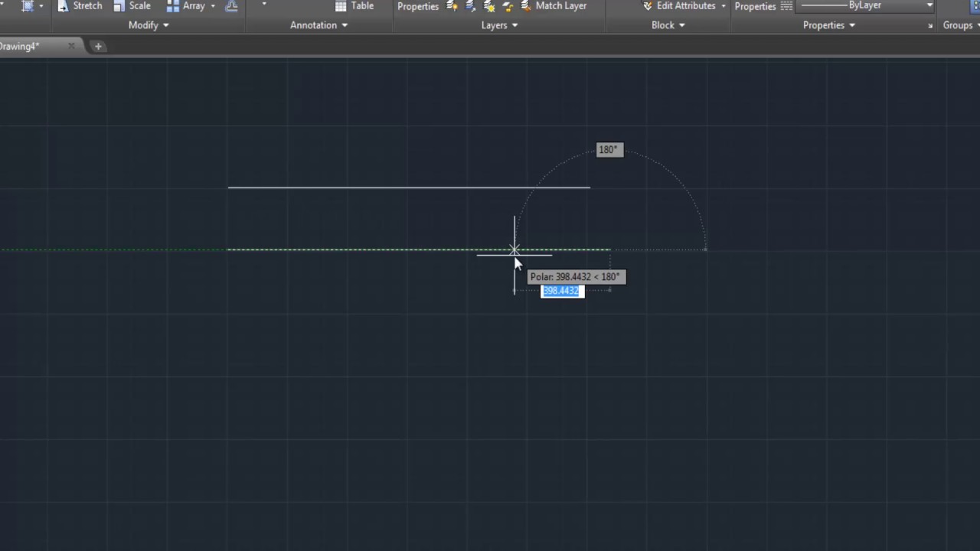The image size is (980, 551).
Task: Insert a Table from Annotation panel
Action: coord(354,6)
